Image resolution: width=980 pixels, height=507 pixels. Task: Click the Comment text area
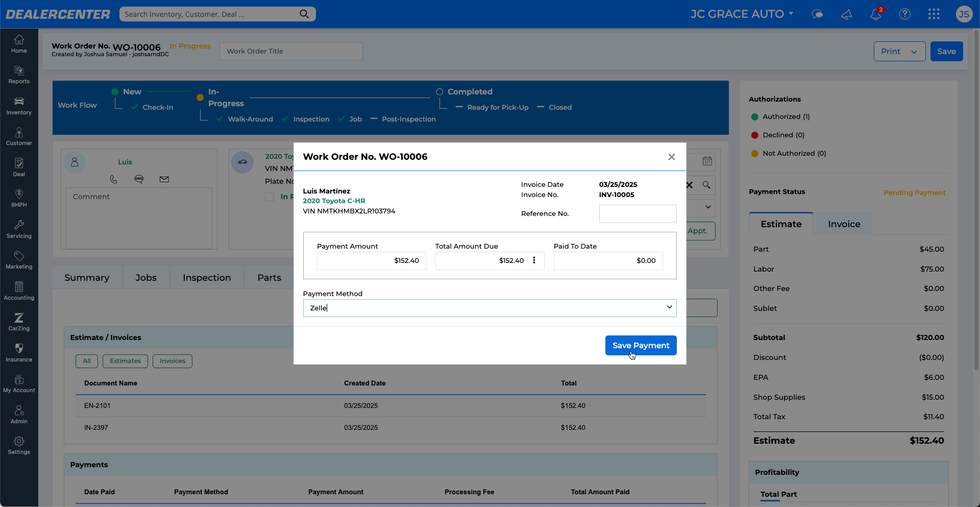pos(139,218)
